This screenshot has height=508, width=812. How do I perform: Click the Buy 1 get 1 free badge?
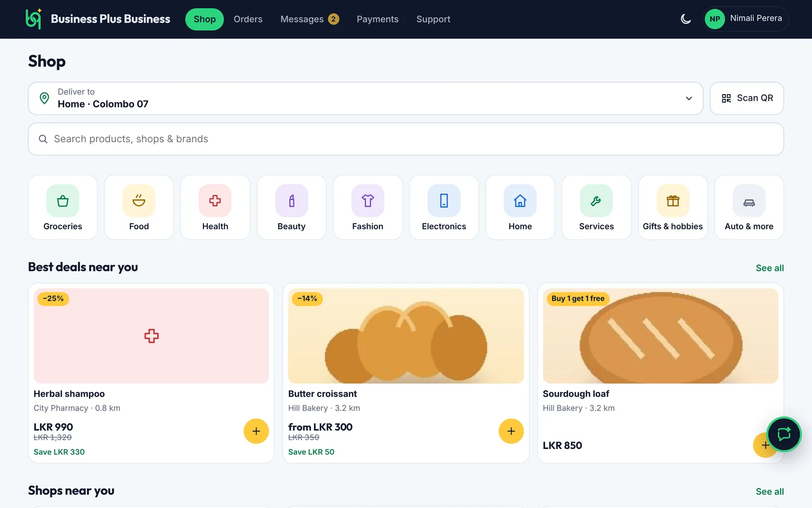tap(578, 299)
